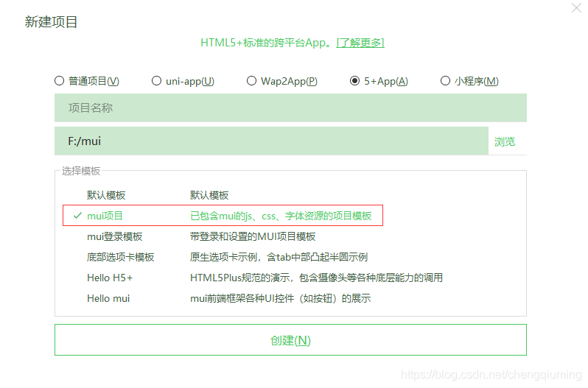Click the checkmark icon beside mui项目
588x388 pixels.
pos(77,216)
